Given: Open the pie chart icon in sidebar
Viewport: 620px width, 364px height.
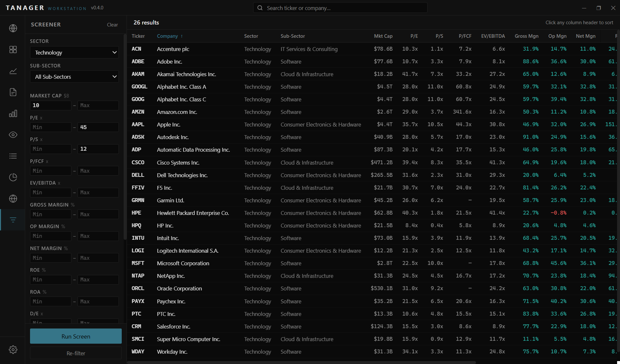Looking at the screenshot, I should [13, 177].
